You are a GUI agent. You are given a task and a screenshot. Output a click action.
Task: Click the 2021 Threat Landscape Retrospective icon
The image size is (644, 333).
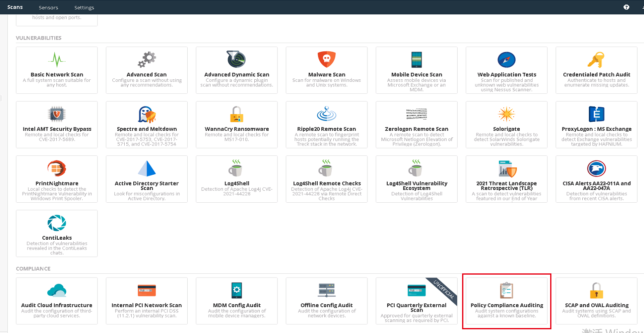pyautogui.click(x=507, y=169)
